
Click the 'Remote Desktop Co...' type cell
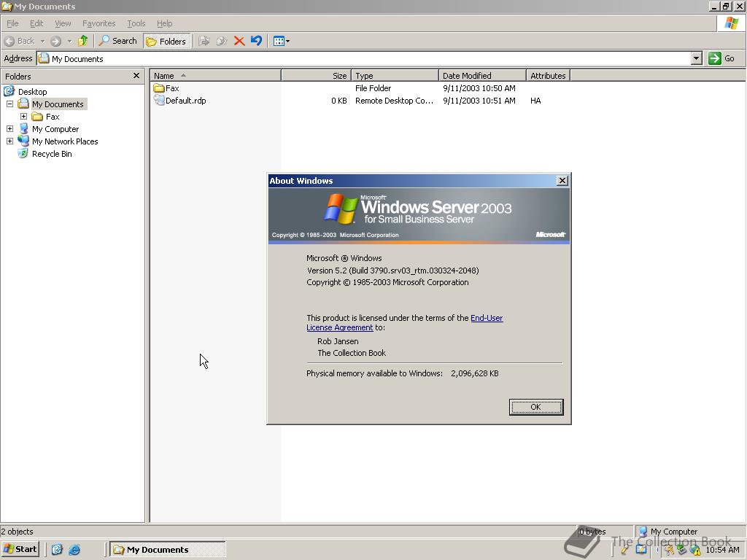tap(394, 101)
